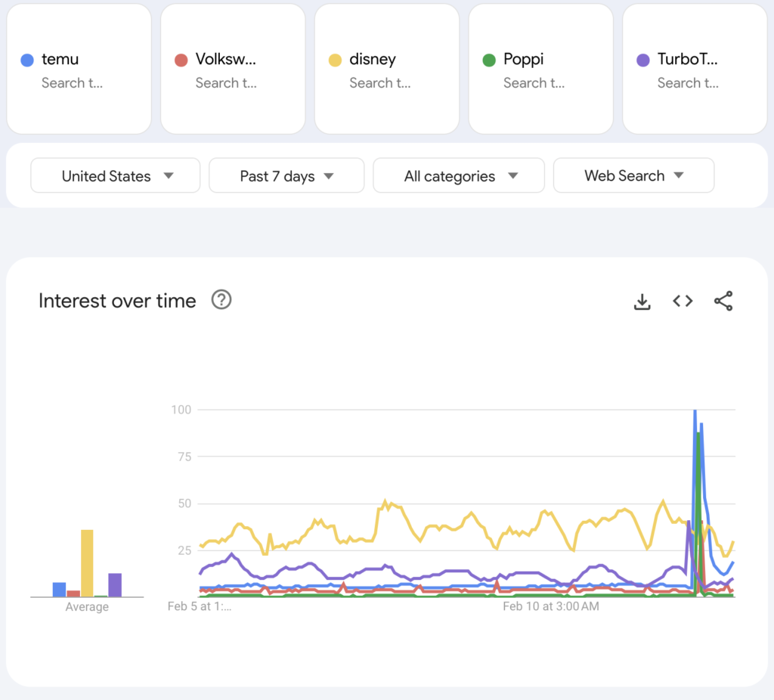The width and height of the screenshot is (774, 700).
Task: Click the share icon on chart
Action: [x=723, y=301]
